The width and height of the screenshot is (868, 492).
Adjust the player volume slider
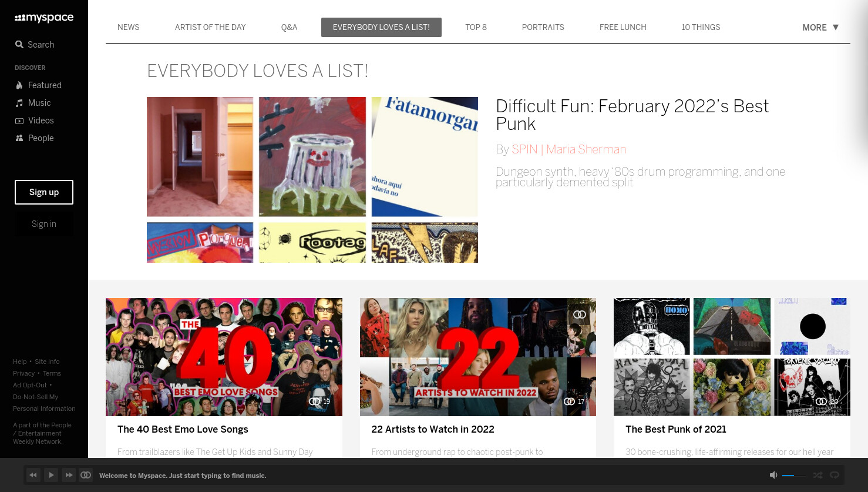793,475
